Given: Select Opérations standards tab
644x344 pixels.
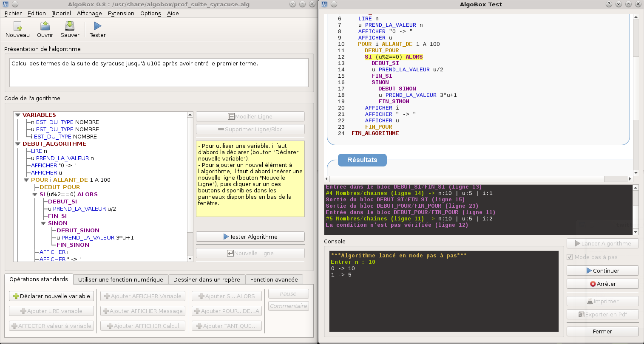Looking at the screenshot, I should coord(39,279).
